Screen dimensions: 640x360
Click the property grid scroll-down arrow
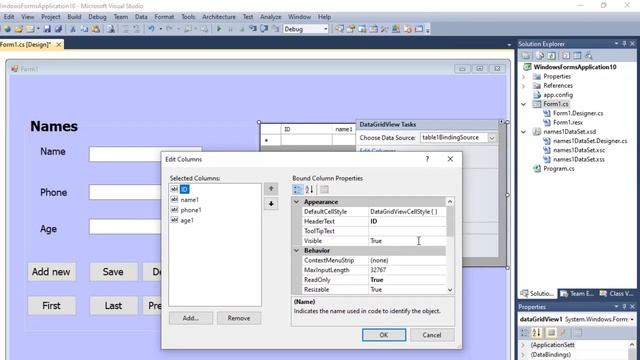click(450, 290)
